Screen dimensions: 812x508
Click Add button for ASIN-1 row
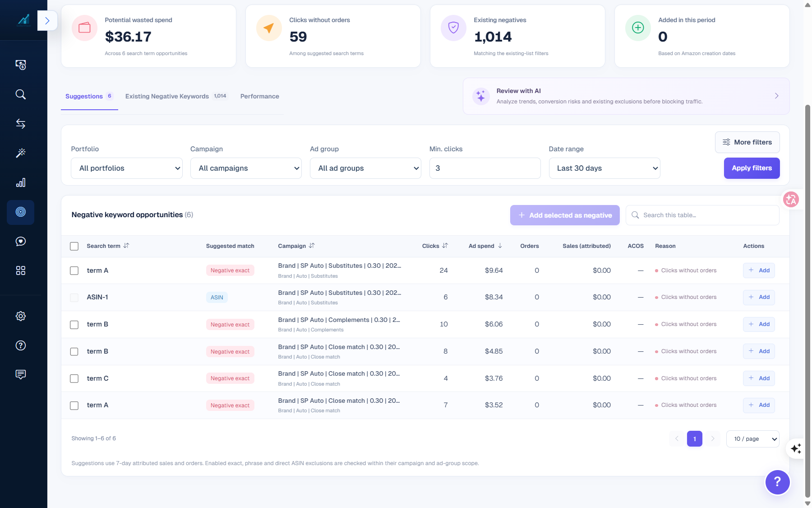point(759,297)
